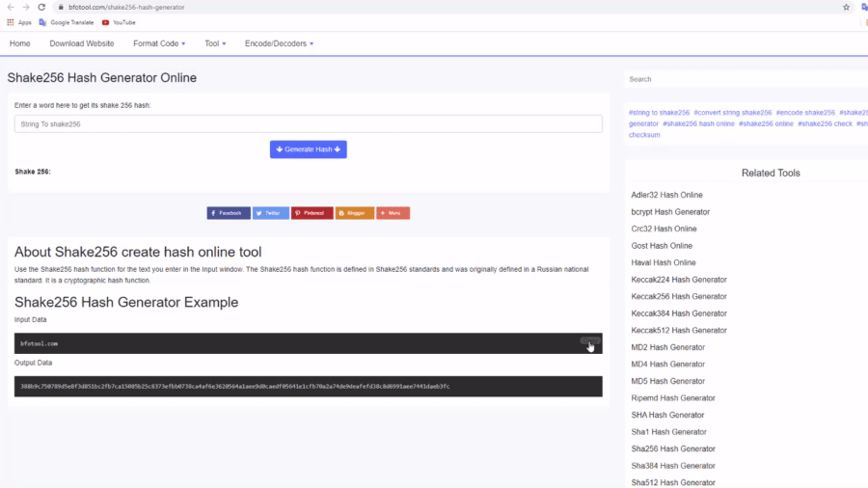This screenshot has width=868, height=488.
Task: Bookmark page with the star icon
Action: pyautogui.click(x=846, y=7)
